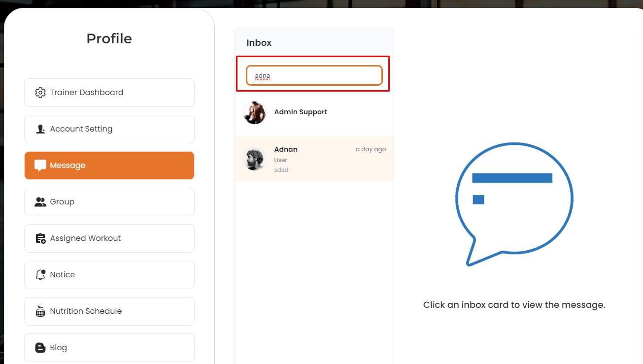Click the Notice bell icon

pos(40,275)
